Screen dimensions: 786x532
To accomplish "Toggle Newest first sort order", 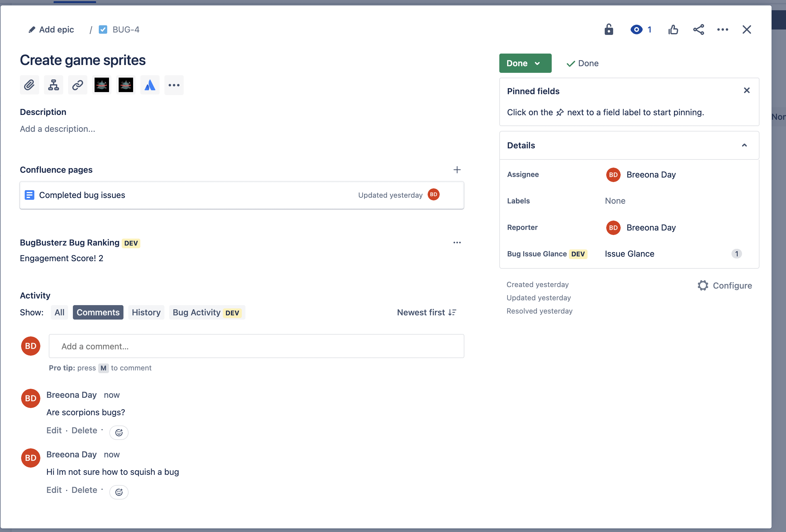I will (426, 312).
